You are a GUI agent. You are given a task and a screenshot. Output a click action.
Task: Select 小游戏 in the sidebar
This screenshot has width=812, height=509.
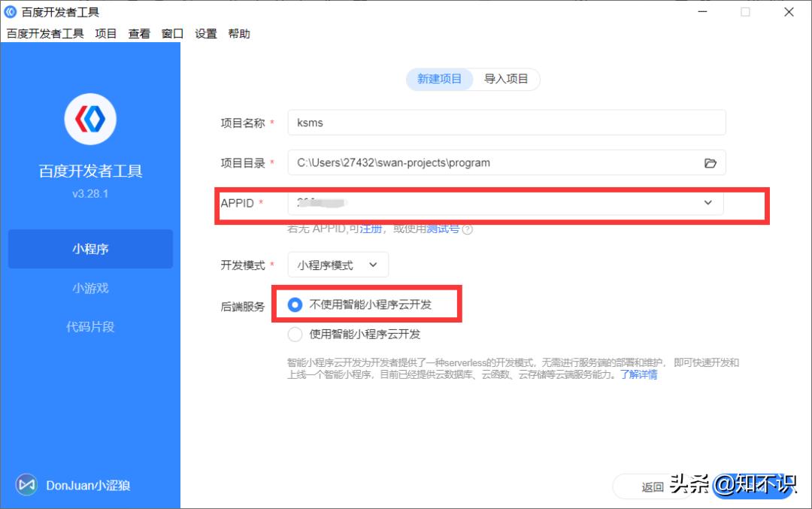[x=90, y=288]
